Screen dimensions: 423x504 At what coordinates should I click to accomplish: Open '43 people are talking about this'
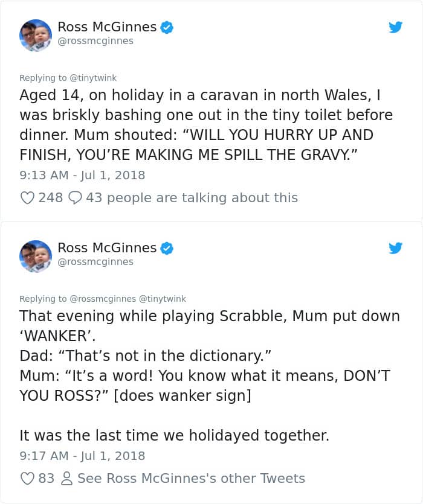192,198
